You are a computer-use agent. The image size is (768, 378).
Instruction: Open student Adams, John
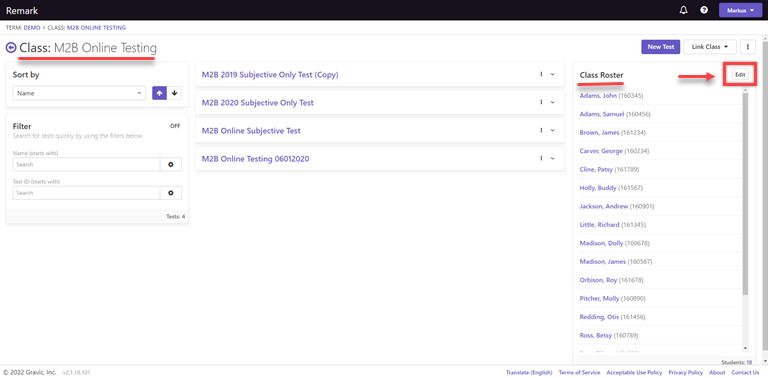pos(598,95)
